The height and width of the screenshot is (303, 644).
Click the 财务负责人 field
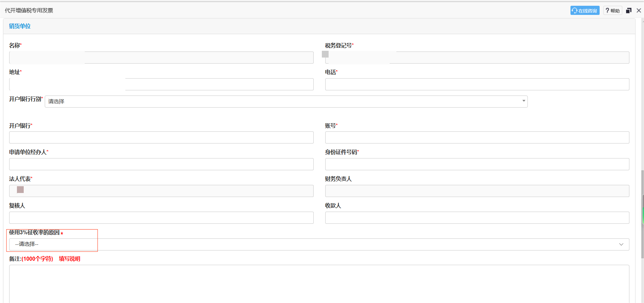(x=477, y=191)
